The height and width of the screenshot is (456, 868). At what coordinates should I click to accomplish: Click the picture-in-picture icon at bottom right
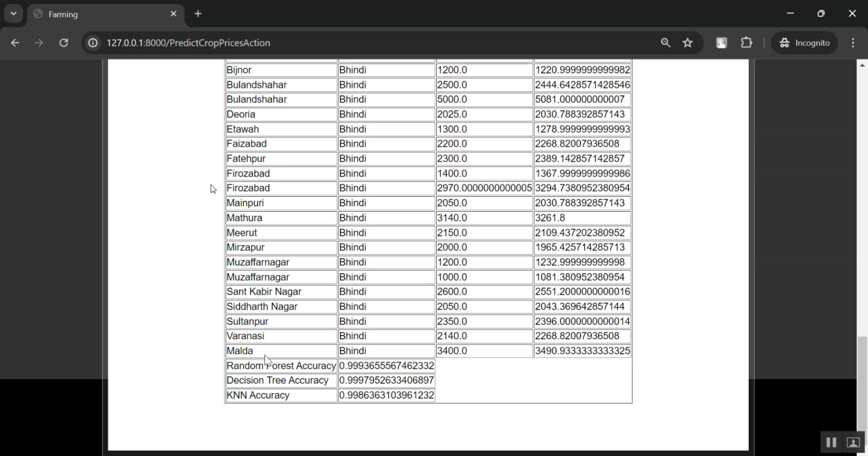(x=853, y=442)
